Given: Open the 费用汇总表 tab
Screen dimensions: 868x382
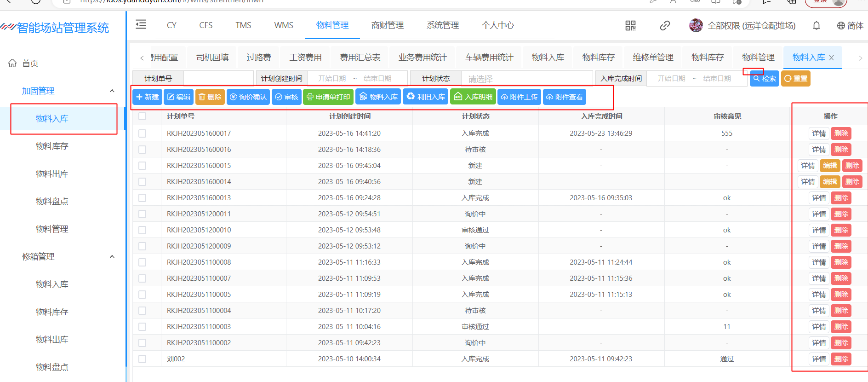Looking at the screenshot, I should (360, 58).
